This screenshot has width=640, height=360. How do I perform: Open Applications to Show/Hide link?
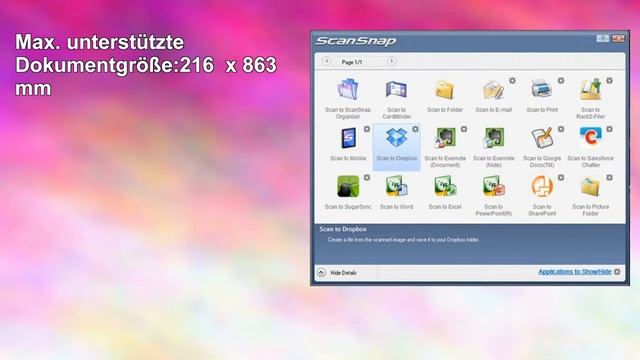575,272
